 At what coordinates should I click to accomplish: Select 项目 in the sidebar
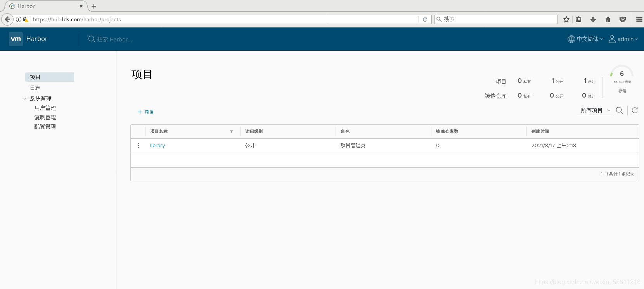pyautogui.click(x=50, y=77)
